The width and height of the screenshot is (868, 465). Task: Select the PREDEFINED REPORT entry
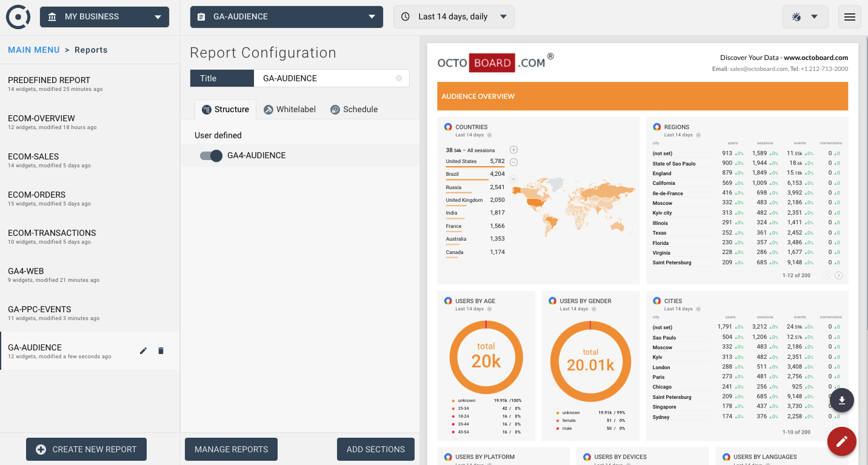click(90, 84)
